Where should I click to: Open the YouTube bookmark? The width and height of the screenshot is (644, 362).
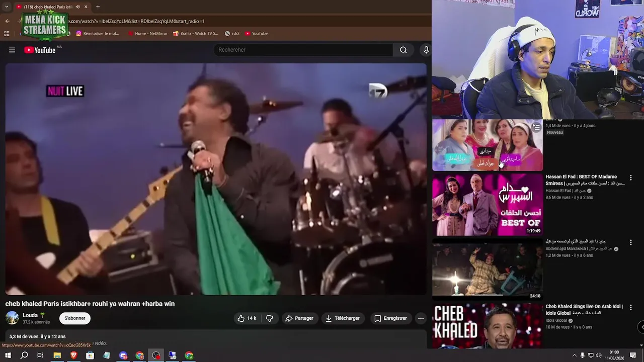[x=256, y=34]
